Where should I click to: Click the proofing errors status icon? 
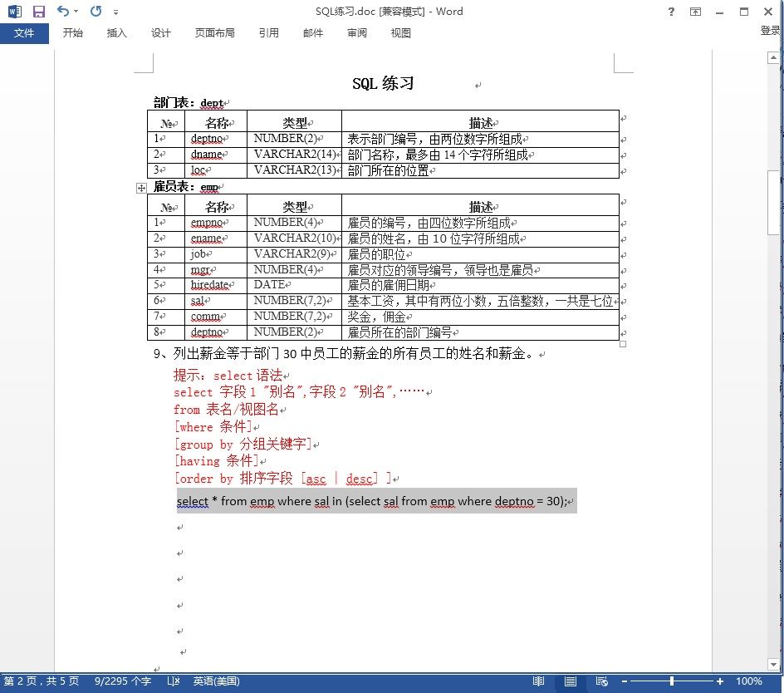[173, 681]
